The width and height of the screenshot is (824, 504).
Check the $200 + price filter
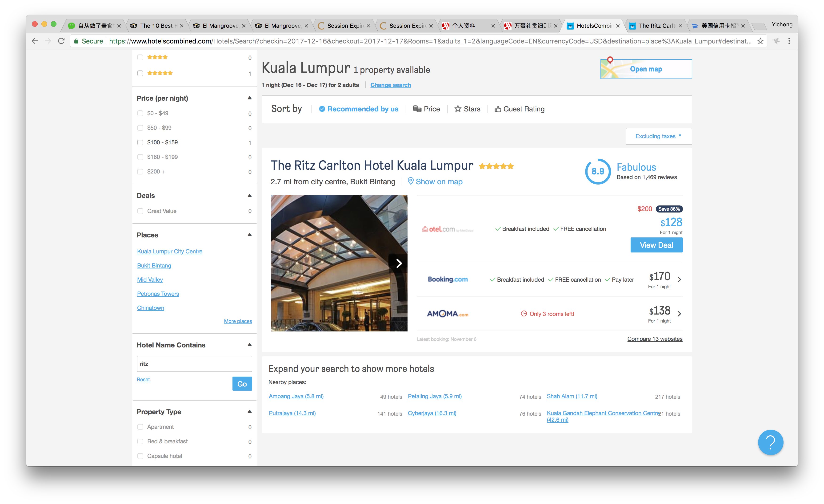pos(140,172)
